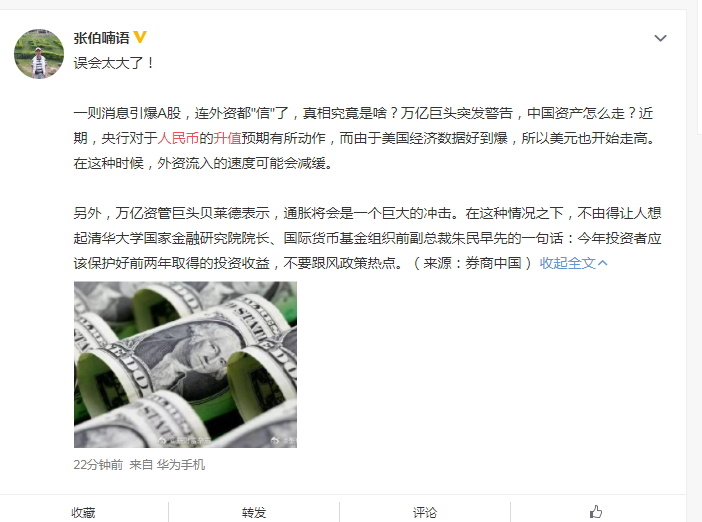Click the 收藏 favorite button
Image resolution: width=702 pixels, height=522 pixels.
coord(83,512)
